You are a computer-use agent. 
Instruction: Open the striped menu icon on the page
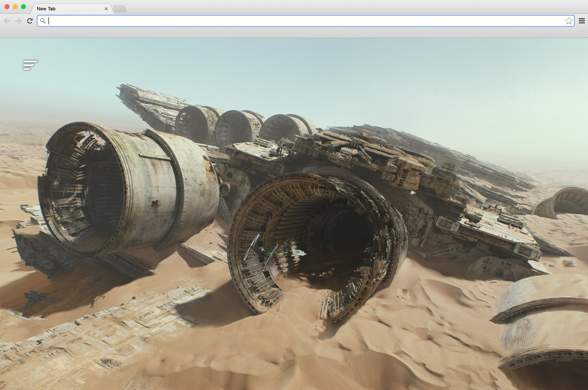[30, 65]
